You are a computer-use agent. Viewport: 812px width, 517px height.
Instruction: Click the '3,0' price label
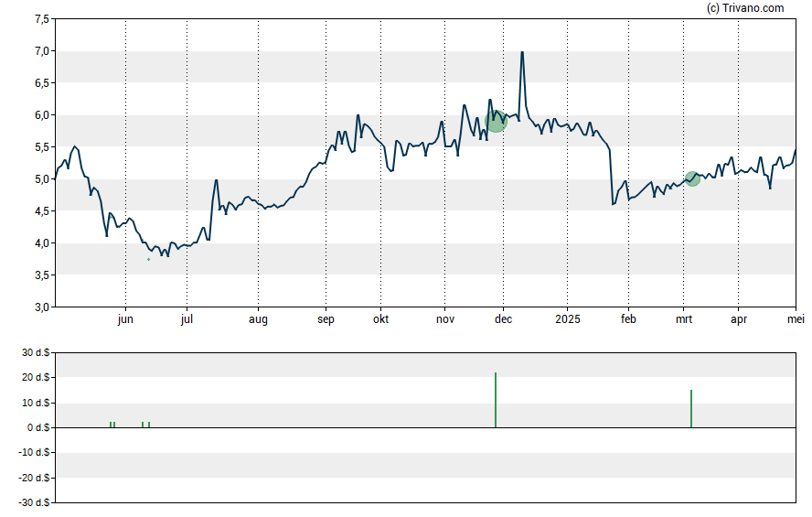[x=42, y=307]
